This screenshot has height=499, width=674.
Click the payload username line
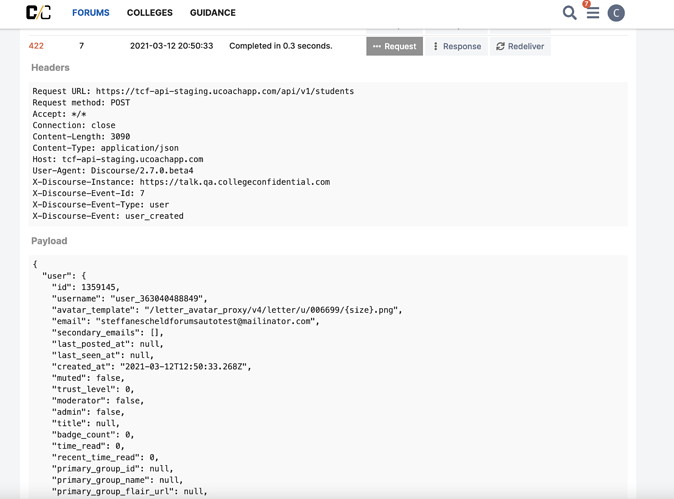(129, 298)
